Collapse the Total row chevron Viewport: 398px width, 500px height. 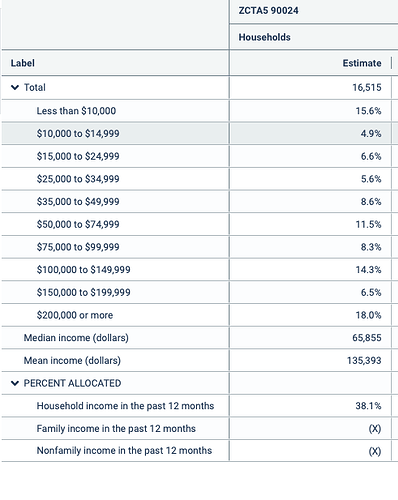[x=15, y=88]
